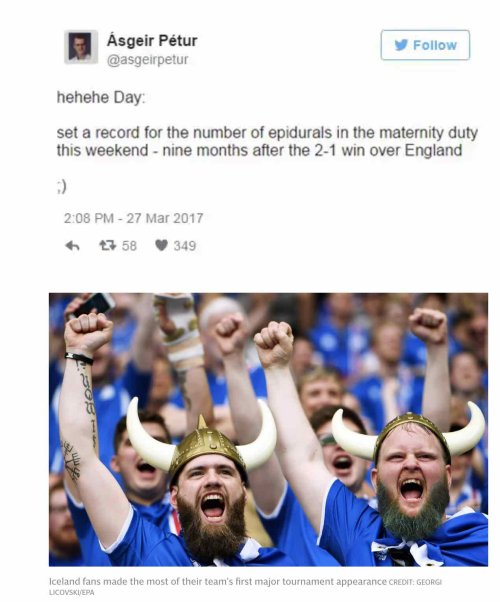
Task: Click the Follow button
Action: coord(425,45)
